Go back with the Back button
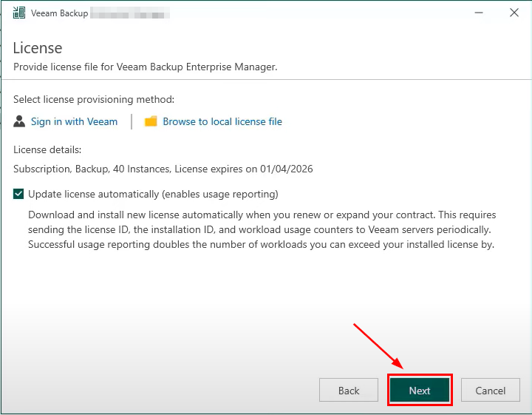The image size is (532, 415). click(349, 390)
